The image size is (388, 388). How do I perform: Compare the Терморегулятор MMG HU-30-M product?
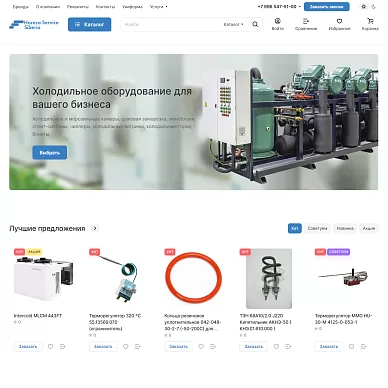(363, 347)
